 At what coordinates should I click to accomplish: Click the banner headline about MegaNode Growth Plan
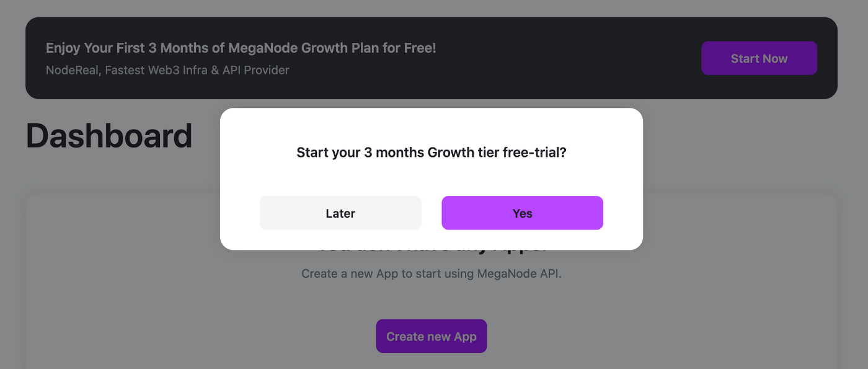pos(241,48)
